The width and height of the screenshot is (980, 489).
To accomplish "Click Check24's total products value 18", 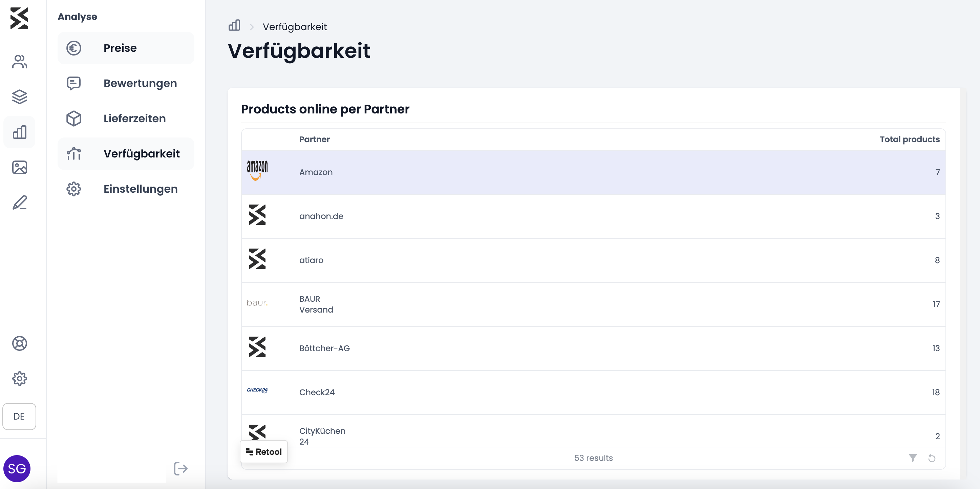I will point(936,392).
